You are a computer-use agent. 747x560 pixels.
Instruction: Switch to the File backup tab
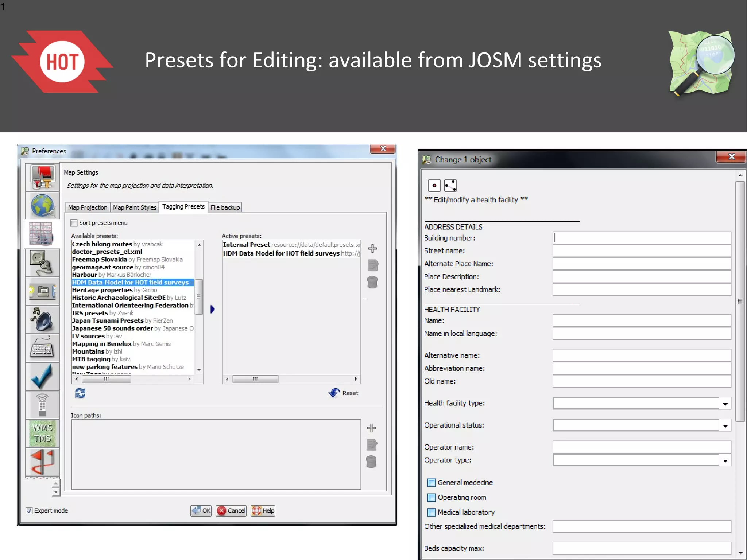coord(225,207)
